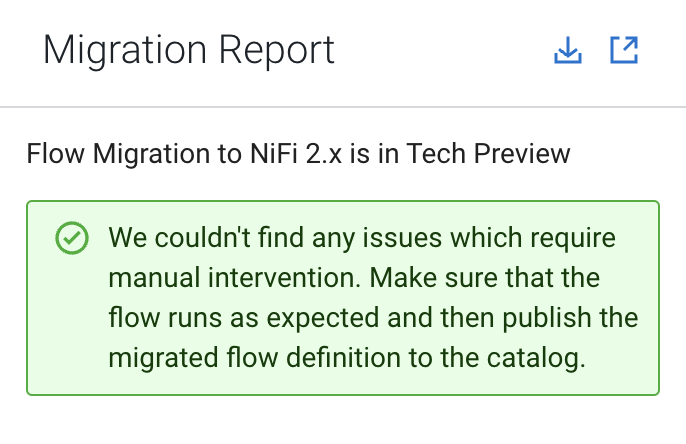The height and width of the screenshot is (444, 686).
Task: Download the migration report
Action: (x=567, y=50)
